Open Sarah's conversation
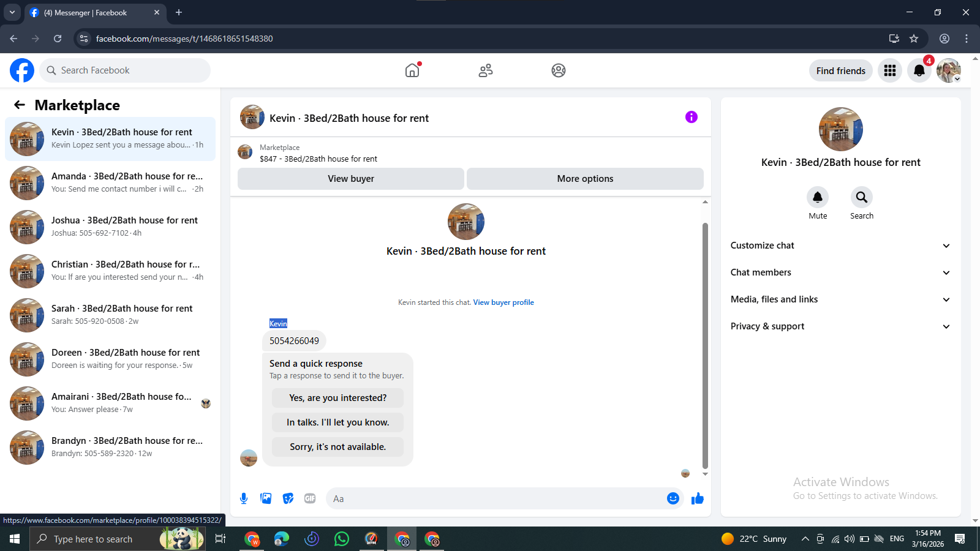Image resolution: width=980 pixels, height=551 pixels. click(x=110, y=315)
